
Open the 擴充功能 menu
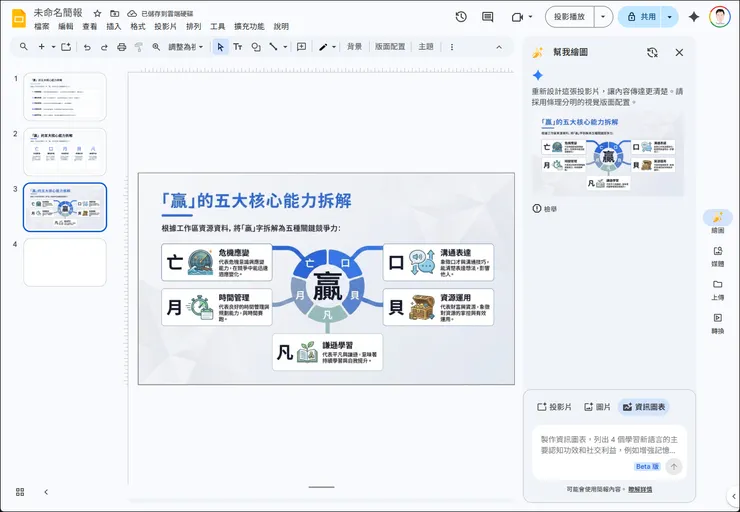[249, 26]
